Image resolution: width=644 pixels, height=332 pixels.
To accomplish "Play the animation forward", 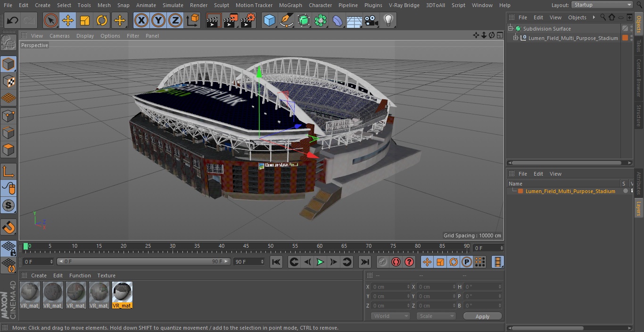I will pyautogui.click(x=320, y=262).
